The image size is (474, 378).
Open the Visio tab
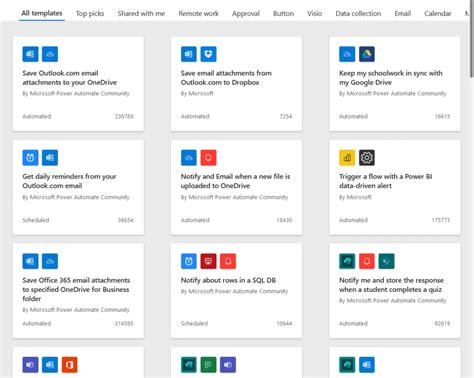point(314,14)
